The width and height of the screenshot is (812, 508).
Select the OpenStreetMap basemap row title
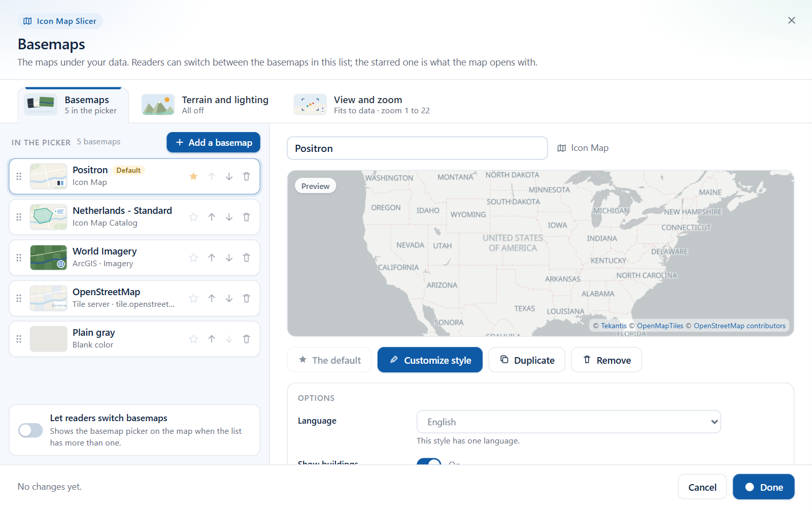click(x=106, y=292)
